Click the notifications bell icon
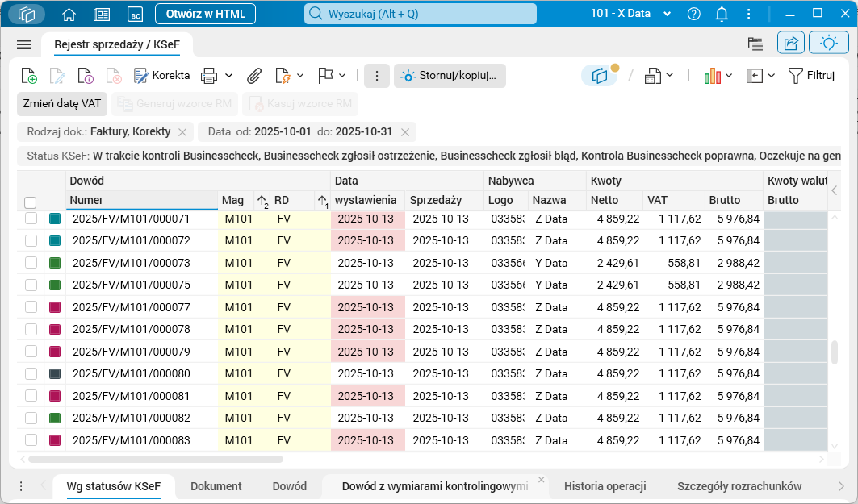Viewport: 858px width, 504px height. [x=722, y=14]
